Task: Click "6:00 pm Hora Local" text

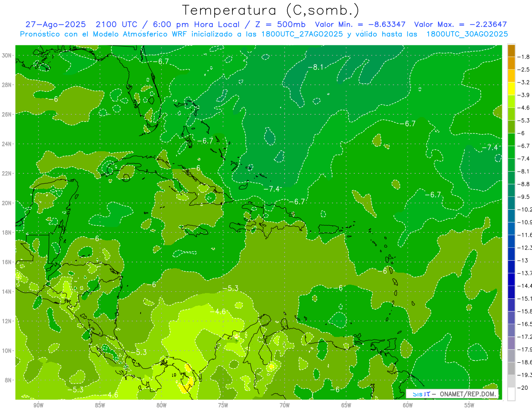Action: click(x=196, y=24)
